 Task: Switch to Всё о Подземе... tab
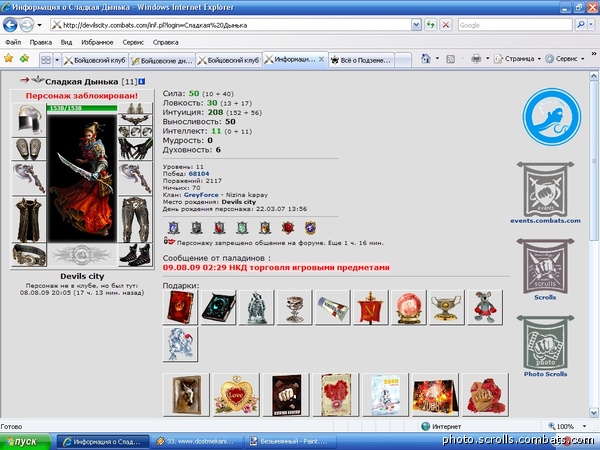(361, 60)
